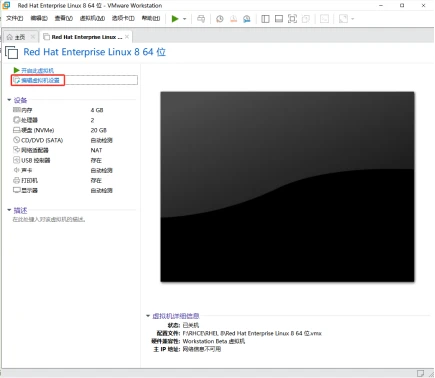This screenshot has height=378, width=435.
Task: Click the revert to snapshot icon
Action: tap(233, 19)
